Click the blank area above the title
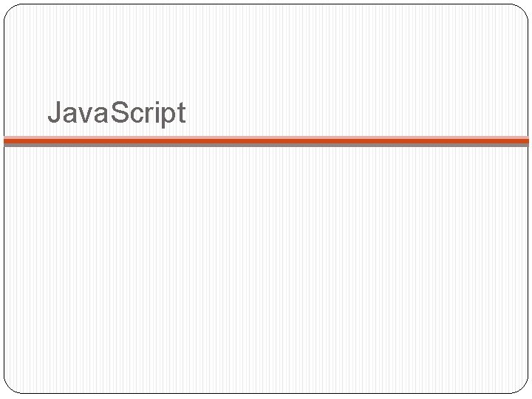 tap(266, 52)
